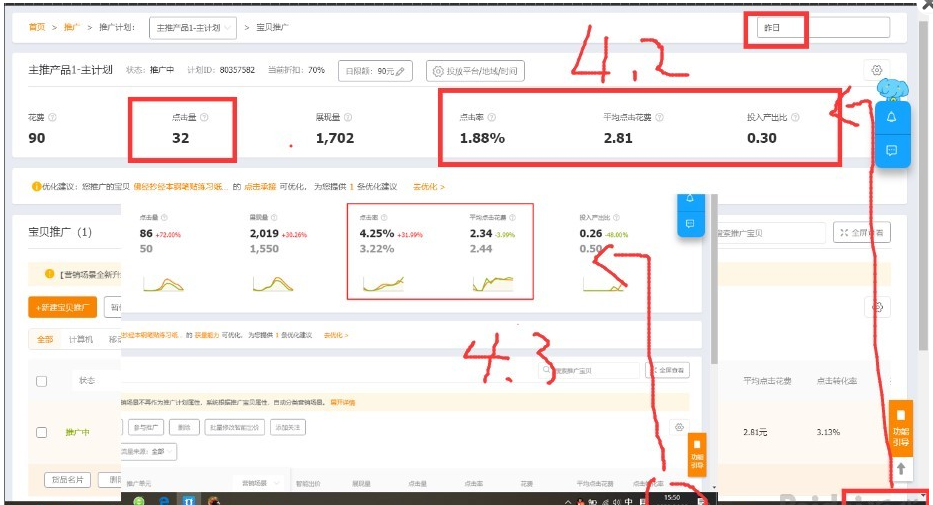Click the 2.81元 cell in main table
The width and height of the screenshot is (933, 505).
(x=754, y=432)
